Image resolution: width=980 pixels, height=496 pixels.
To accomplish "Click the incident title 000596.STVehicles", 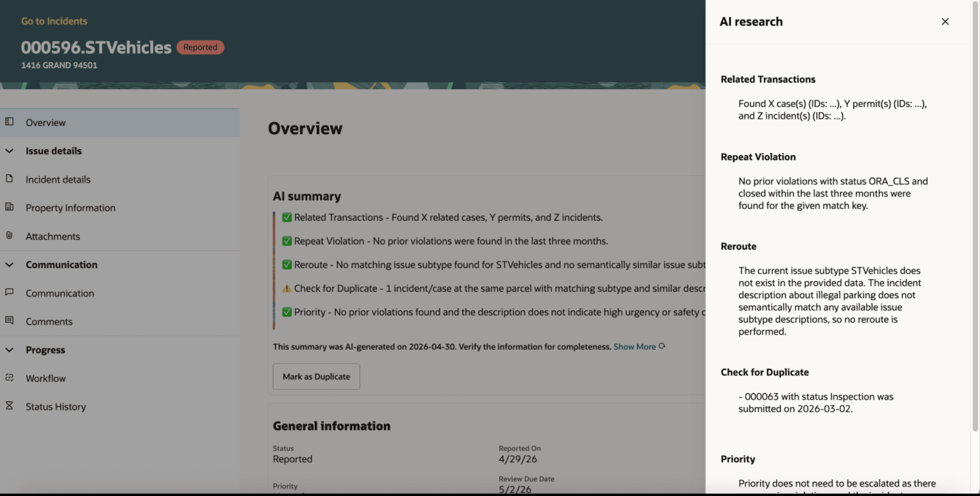I will click(96, 47).
